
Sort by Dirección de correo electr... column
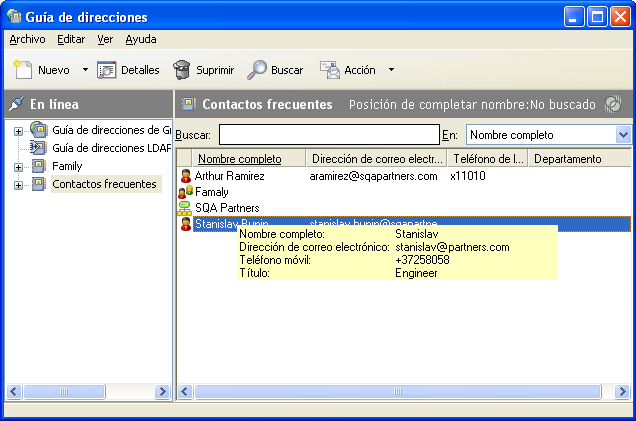pos(376,159)
